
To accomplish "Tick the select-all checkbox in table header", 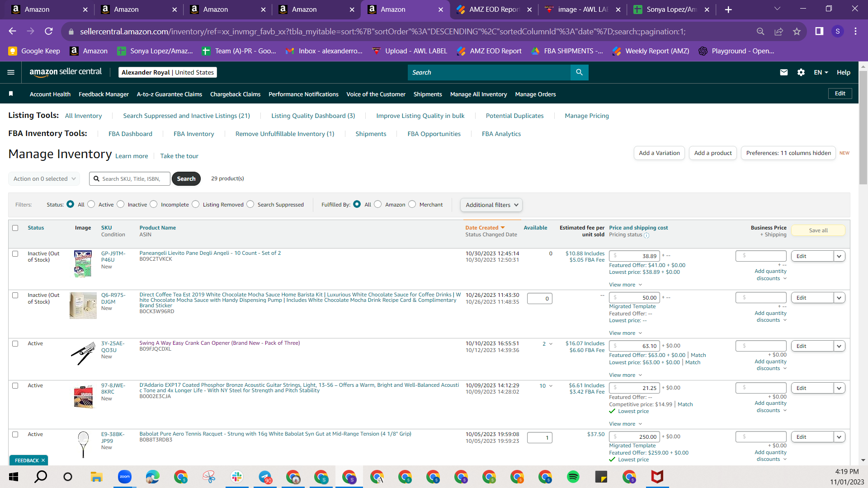I will pos(15,228).
